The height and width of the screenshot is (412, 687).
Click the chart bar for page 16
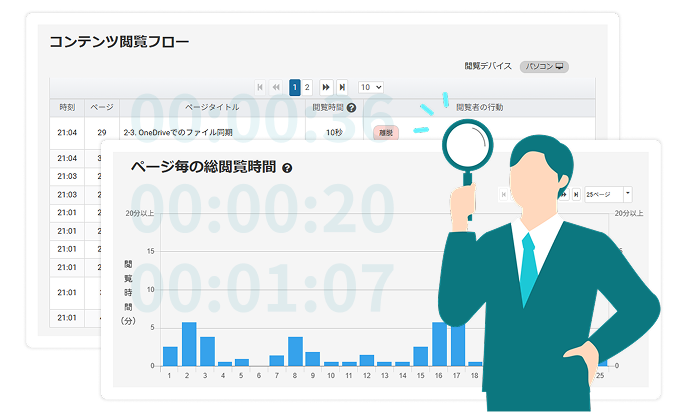tap(439, 344)
